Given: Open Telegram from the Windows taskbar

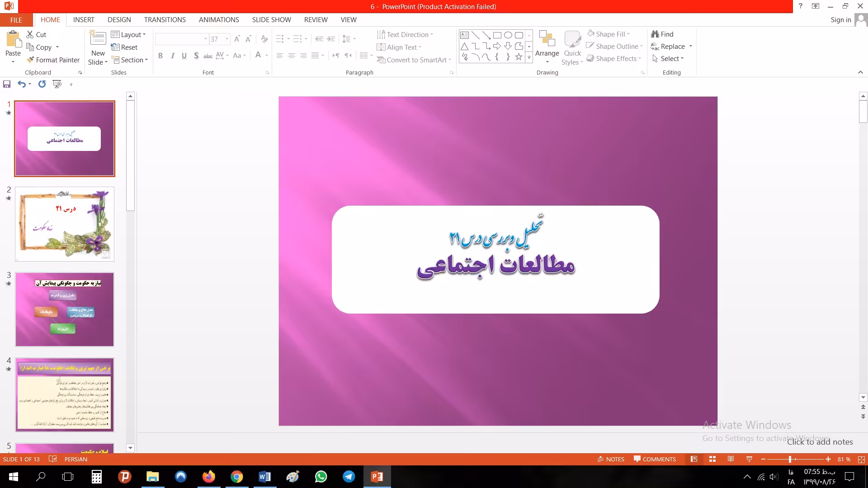Looking at the screenshot, I should pos(349,477).
